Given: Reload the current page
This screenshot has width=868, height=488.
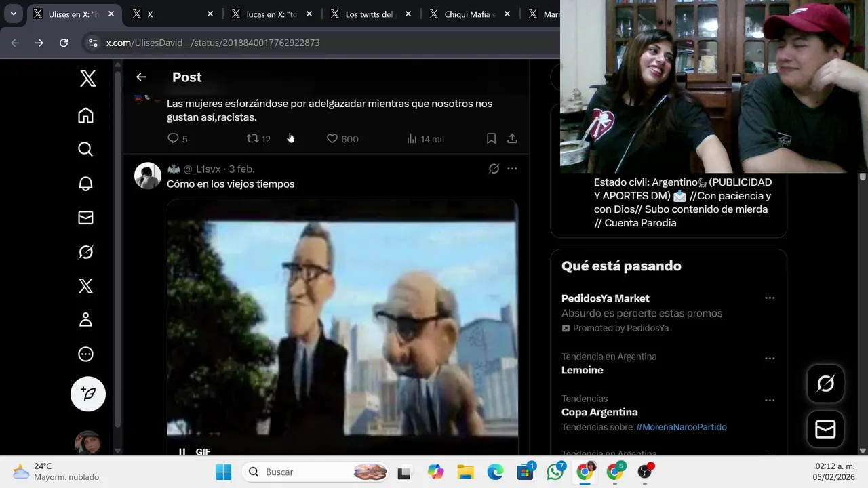Looking at the screenshot, I should point(64,43).
